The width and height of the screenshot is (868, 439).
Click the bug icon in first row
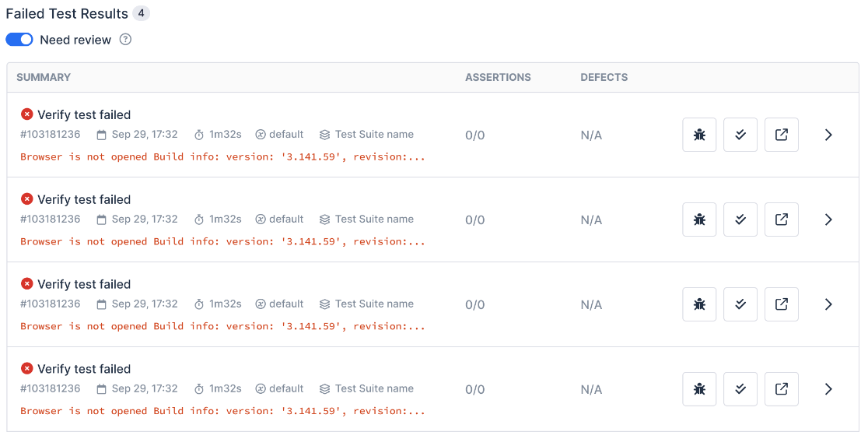click(699, 135)
